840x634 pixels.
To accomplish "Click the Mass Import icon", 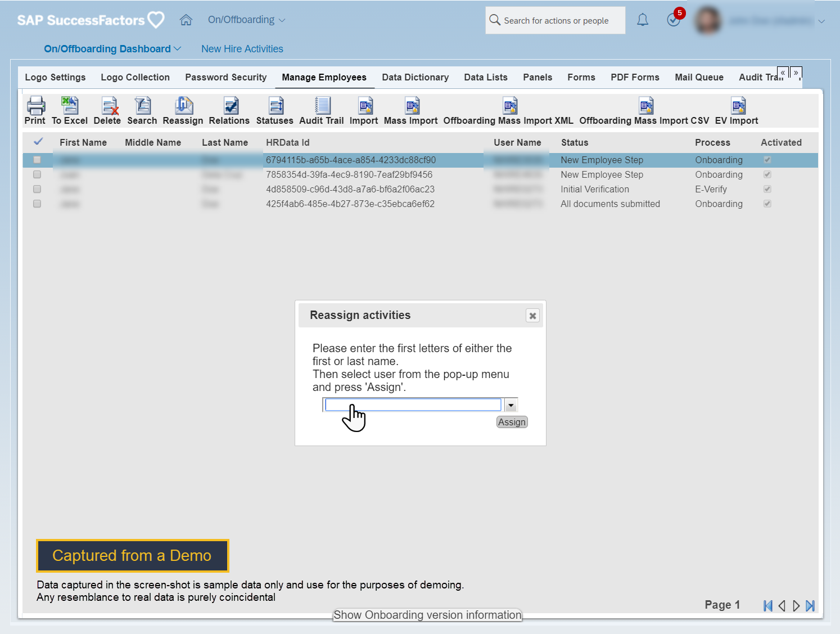I will pyautogui.click(x=412, y=106).
